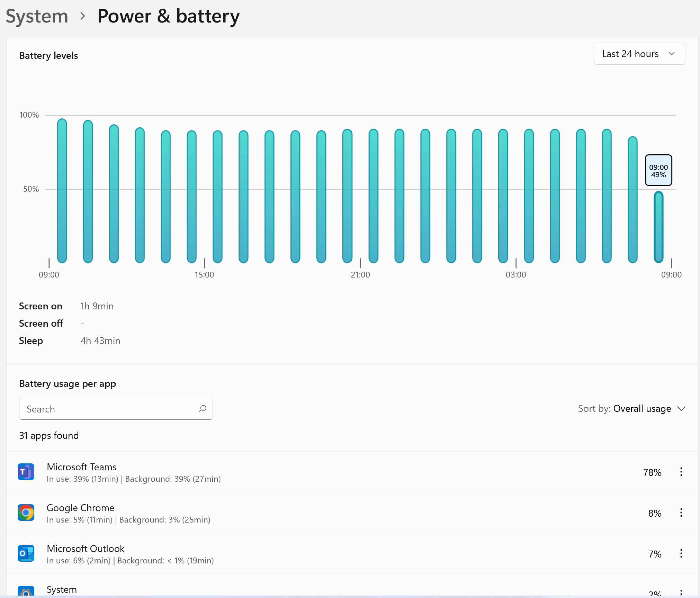Select the battery bar just before 21:00

point(347,196)
